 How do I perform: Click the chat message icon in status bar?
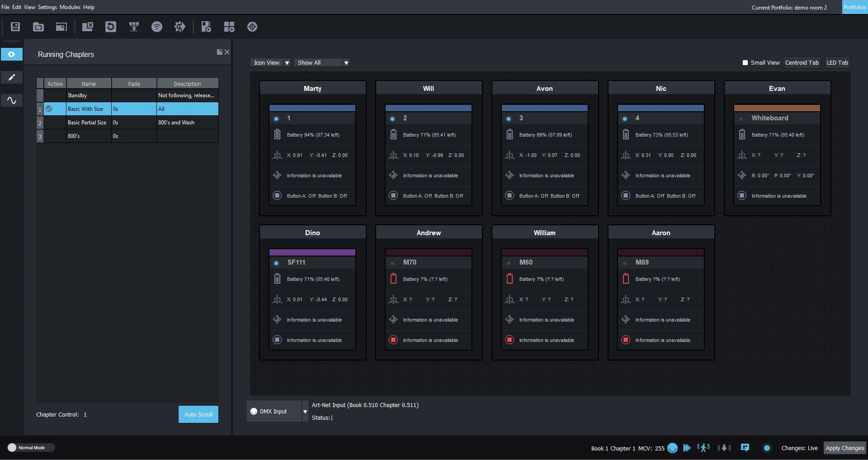click(745, 448)
